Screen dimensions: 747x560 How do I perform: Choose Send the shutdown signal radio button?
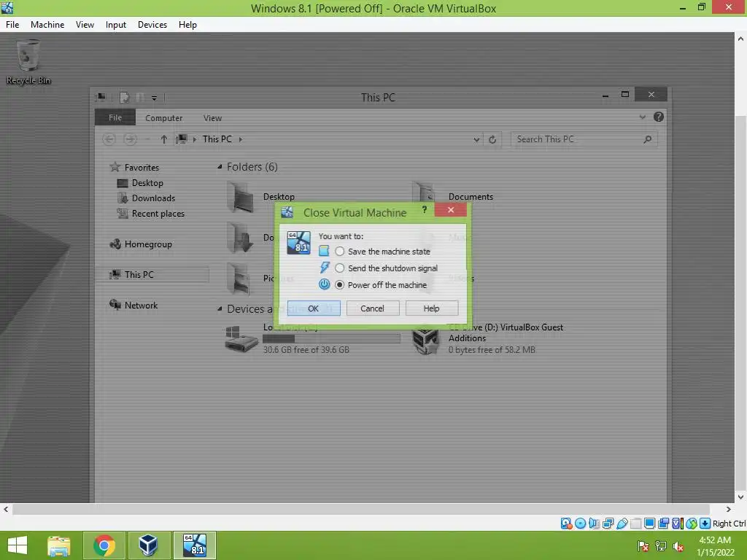click(339, 268)
